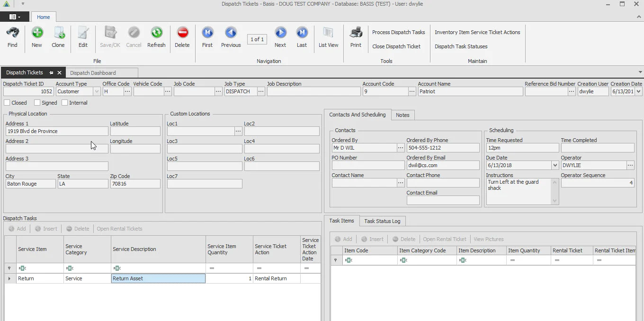644x321 pixels.
Task: Expand the Account Type dropdown
Action: [x=97, y=91]
